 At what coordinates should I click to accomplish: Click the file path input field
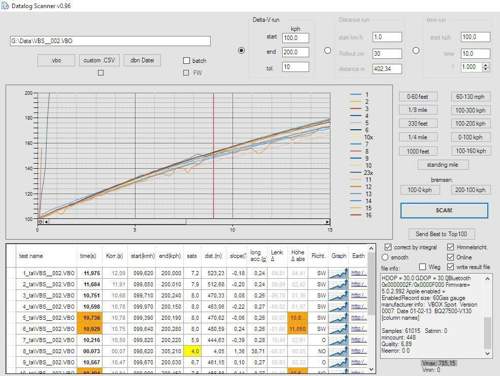click(110, 41)
